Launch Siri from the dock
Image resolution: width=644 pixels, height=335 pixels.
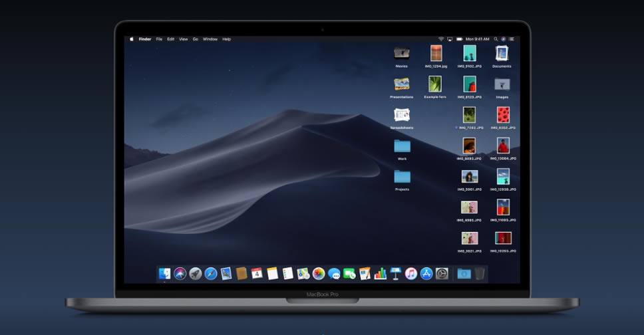point(180,273)
